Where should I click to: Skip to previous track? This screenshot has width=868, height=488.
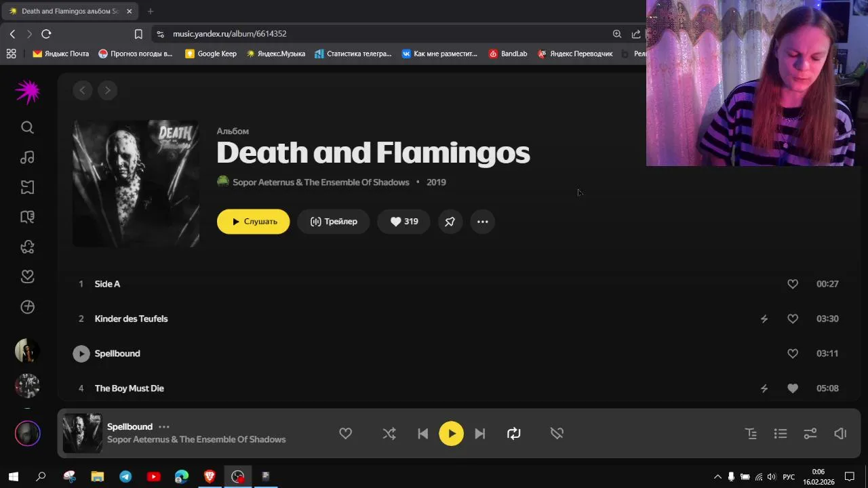(x=422, y=434)
